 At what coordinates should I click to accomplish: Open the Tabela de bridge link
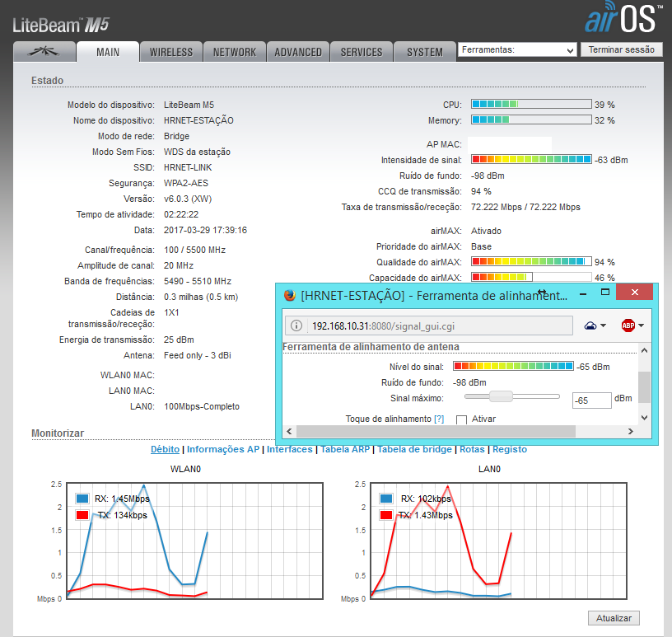click(414, 449)
